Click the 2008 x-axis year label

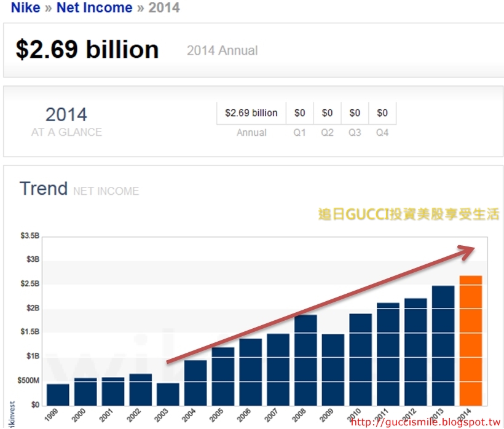point(299,415)
